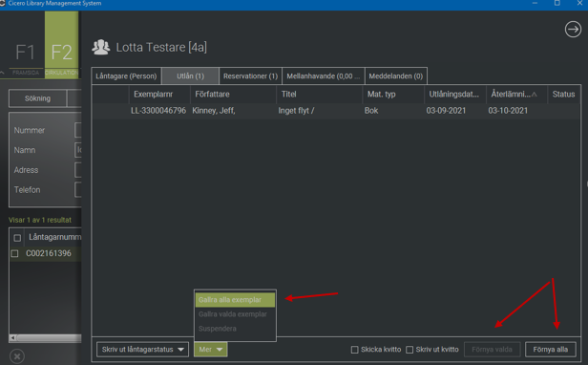Click the Status column header

point(563,95)
